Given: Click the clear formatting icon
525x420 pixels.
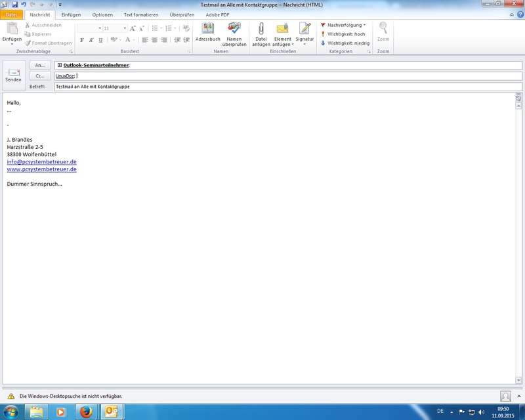Looking at the screenshot, I should [x=186, y=28].
